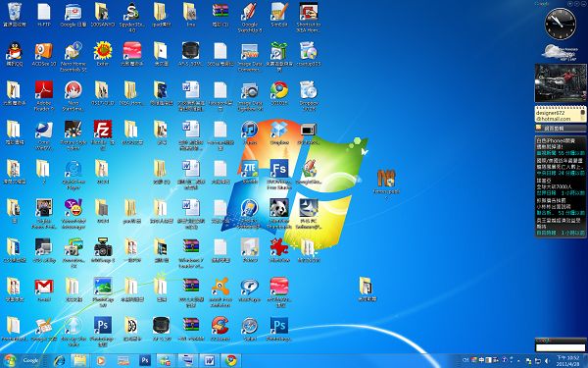Switch to Chrome on the taskbar

(x=231, y=361)
